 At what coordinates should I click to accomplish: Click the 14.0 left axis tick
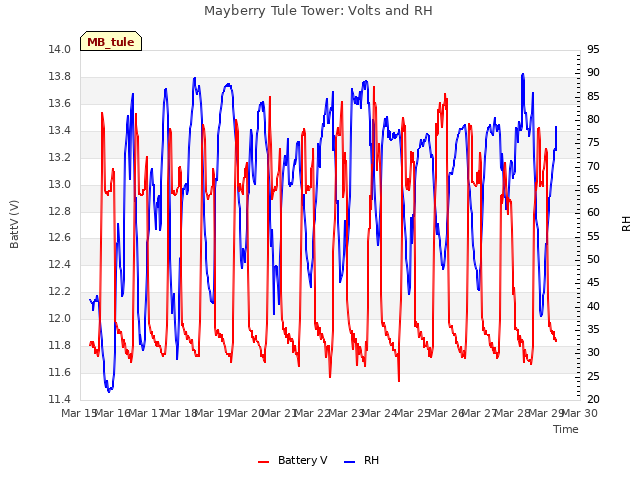[60, 50]
